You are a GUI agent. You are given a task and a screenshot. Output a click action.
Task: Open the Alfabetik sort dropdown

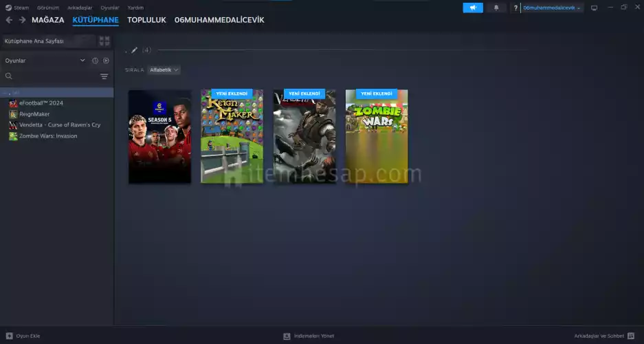164,69
